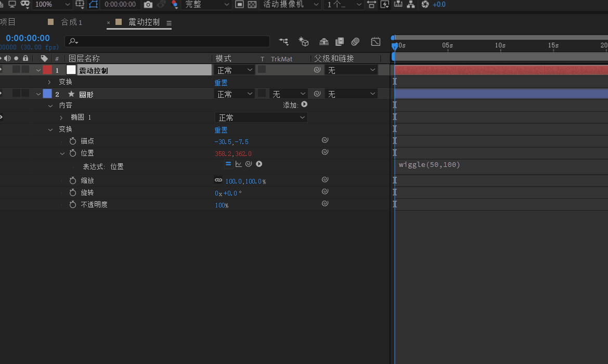Click the expression pick whip icon
The image size is (608, 364).
[x=249, y=164]
